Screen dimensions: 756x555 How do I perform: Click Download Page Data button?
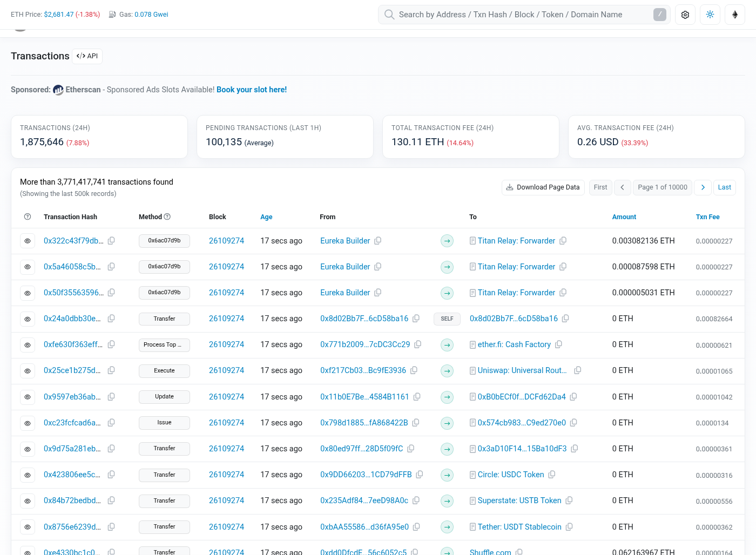click(543, 187)
